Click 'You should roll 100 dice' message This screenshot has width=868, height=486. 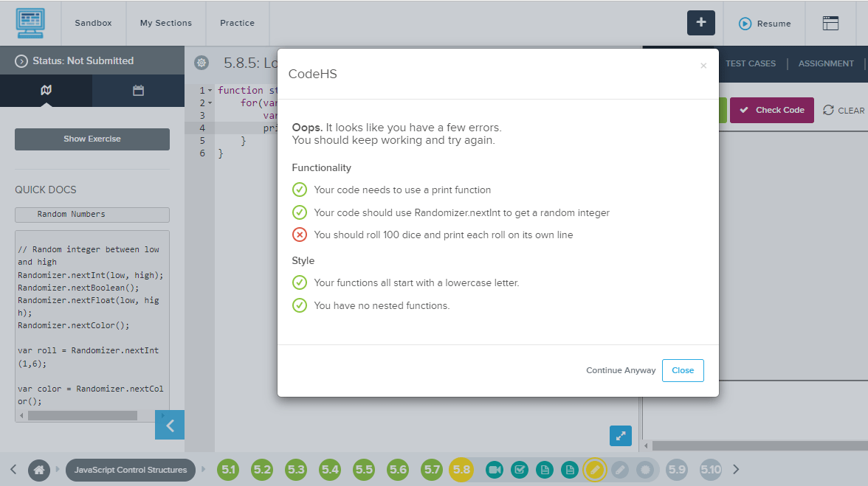click(x=444, y=235)
